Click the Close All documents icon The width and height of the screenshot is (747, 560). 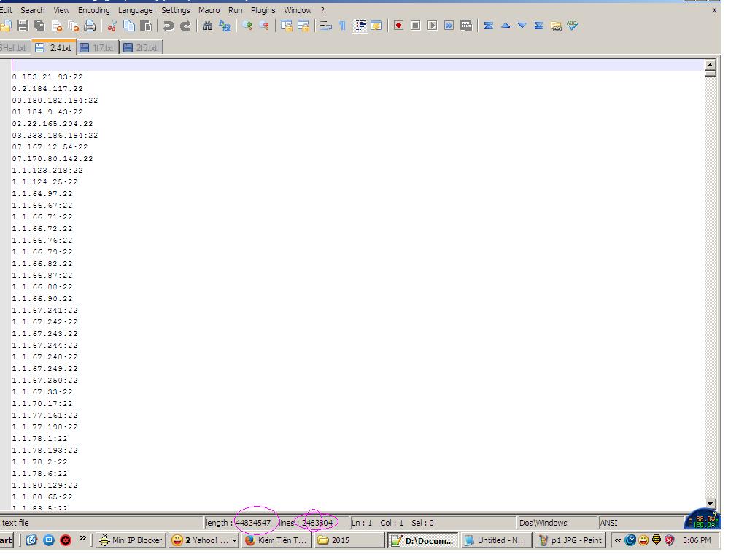(x=73, y=26)
